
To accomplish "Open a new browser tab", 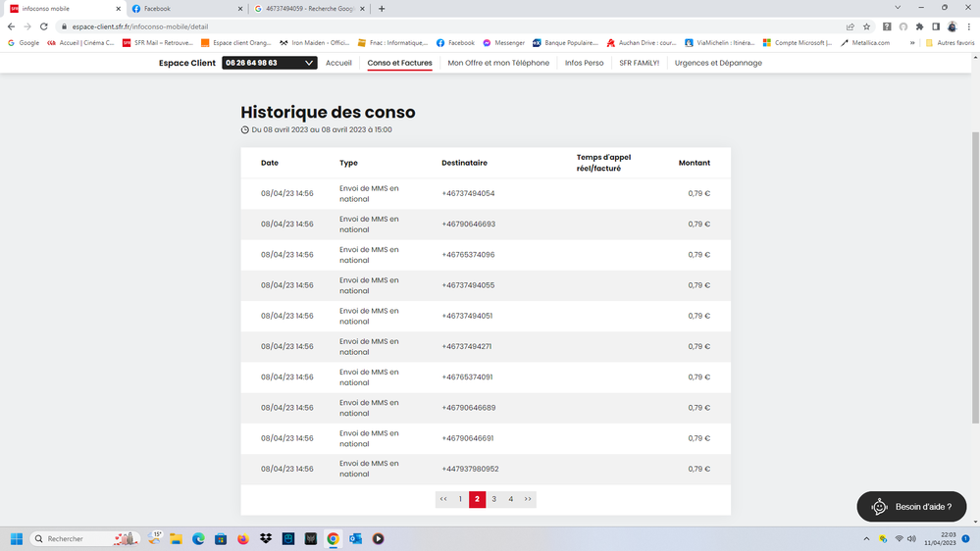I will point(382,9).
